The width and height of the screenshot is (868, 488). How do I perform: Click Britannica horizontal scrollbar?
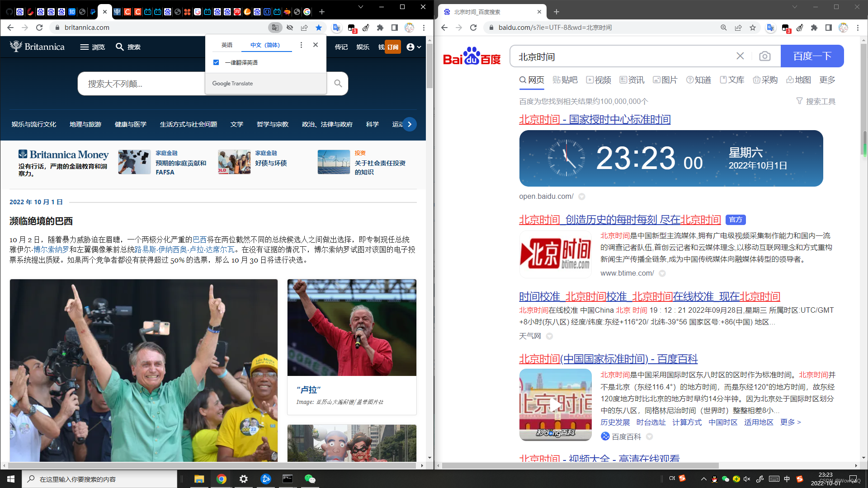(212, 465)
